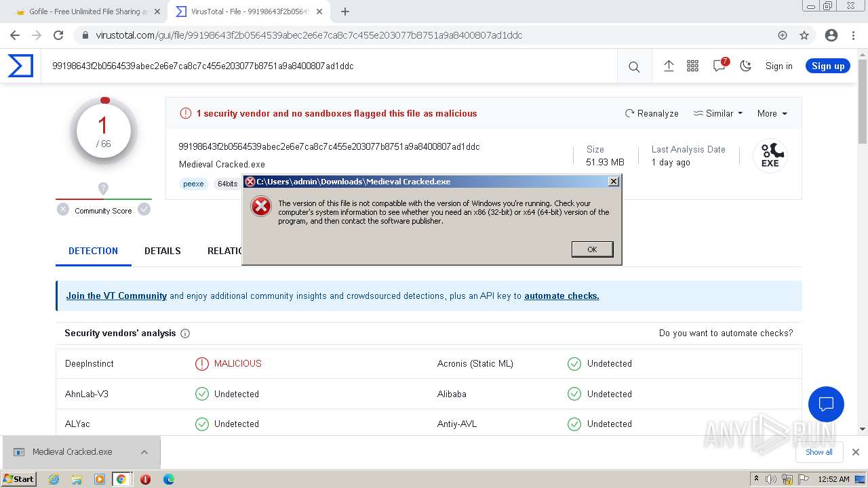Open Edge from taskbar
This screenshot has width=868, height=488.
point(169,479)
